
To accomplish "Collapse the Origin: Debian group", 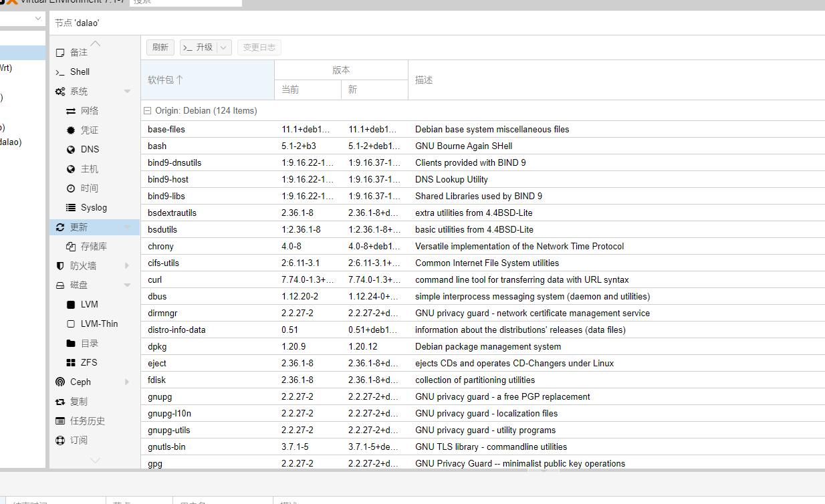I will pos(148,110).
